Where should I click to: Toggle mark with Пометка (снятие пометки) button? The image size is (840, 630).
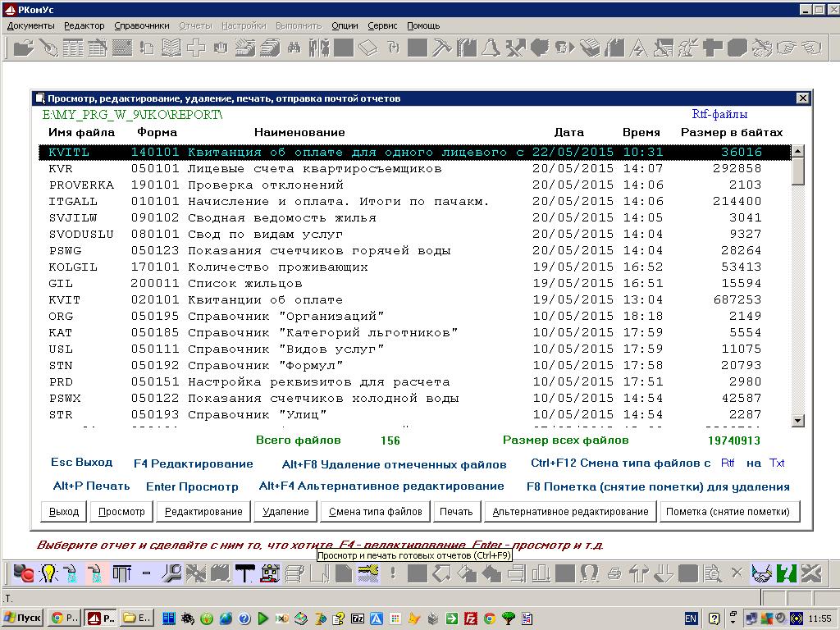click(728, 511)
